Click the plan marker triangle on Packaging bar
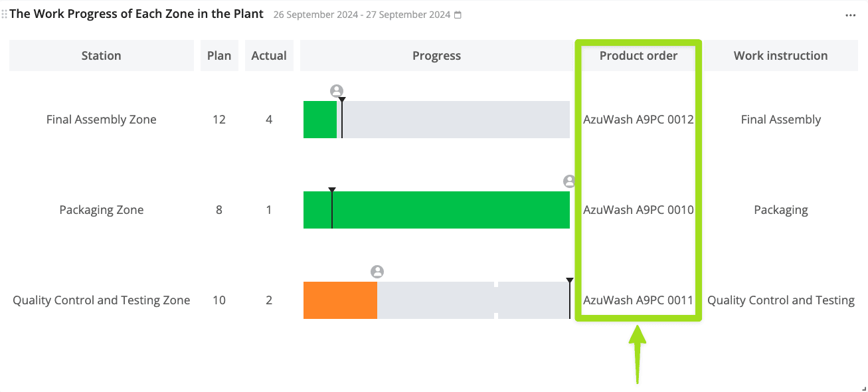Image resolution: width=868 pixels, height=392 pixels. click(x=332, y=191)
